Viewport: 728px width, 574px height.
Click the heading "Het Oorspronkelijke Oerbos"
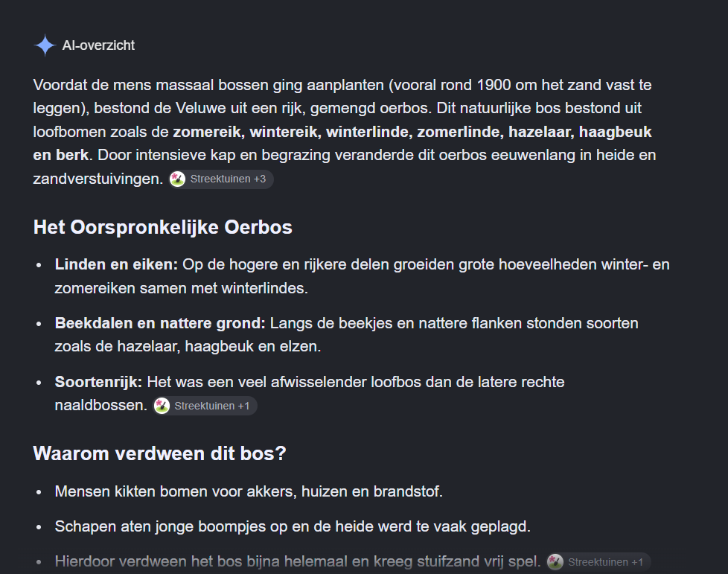[163, 228]
